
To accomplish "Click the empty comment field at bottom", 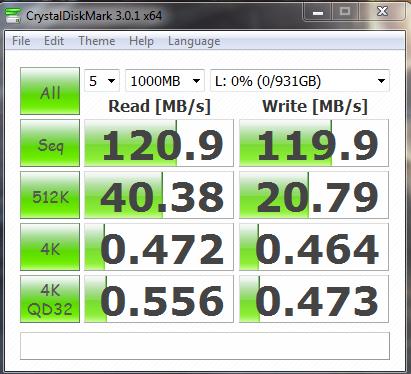I will point(205,346).
